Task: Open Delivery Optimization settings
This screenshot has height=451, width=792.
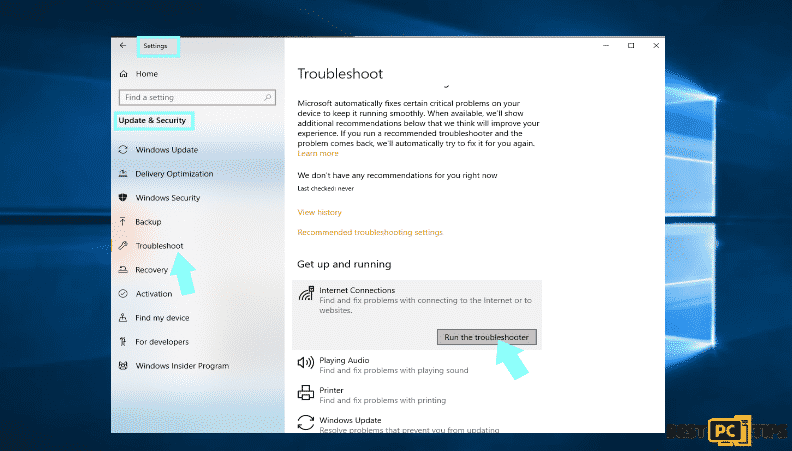Action: click(x=174, y=174)
